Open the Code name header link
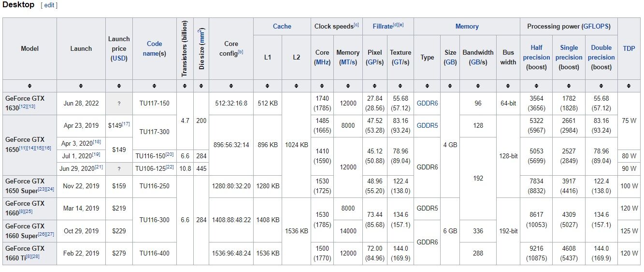Image resolution: width=644 pixels, height=272 pixels. point(155,48)
